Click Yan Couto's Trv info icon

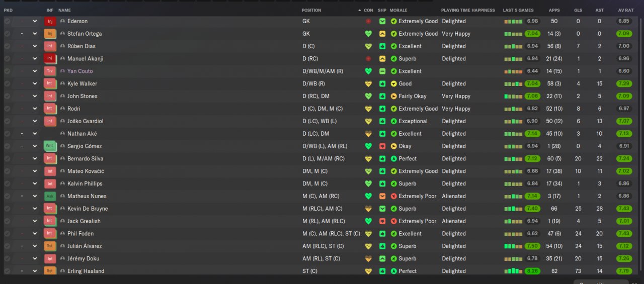(x=50, y=71)
